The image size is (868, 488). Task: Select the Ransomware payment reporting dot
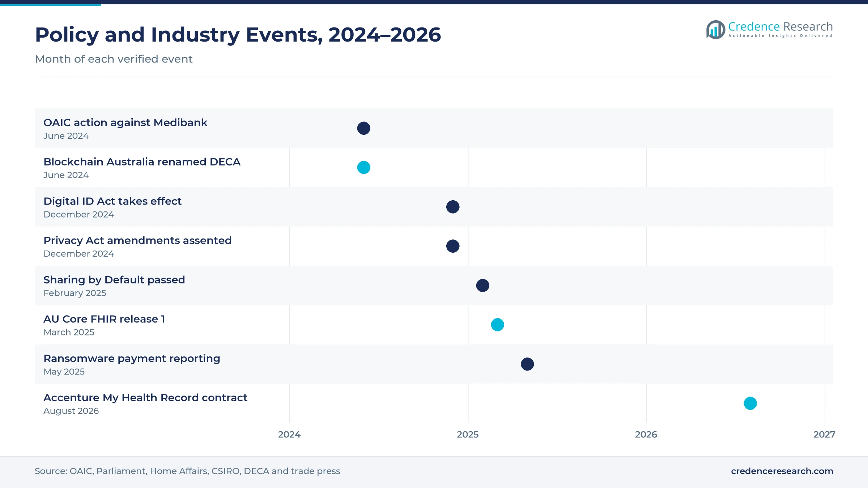527,364
